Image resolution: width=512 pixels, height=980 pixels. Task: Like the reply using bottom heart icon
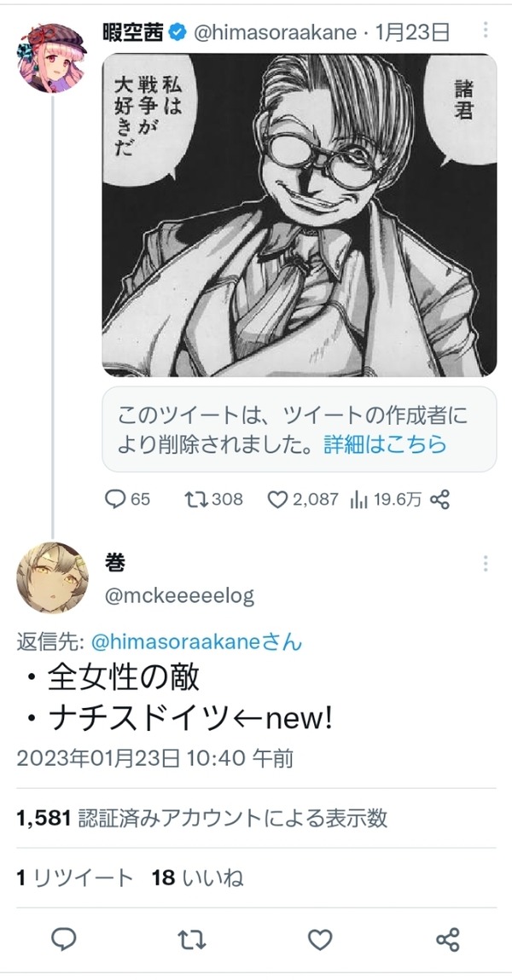(320, 939)
